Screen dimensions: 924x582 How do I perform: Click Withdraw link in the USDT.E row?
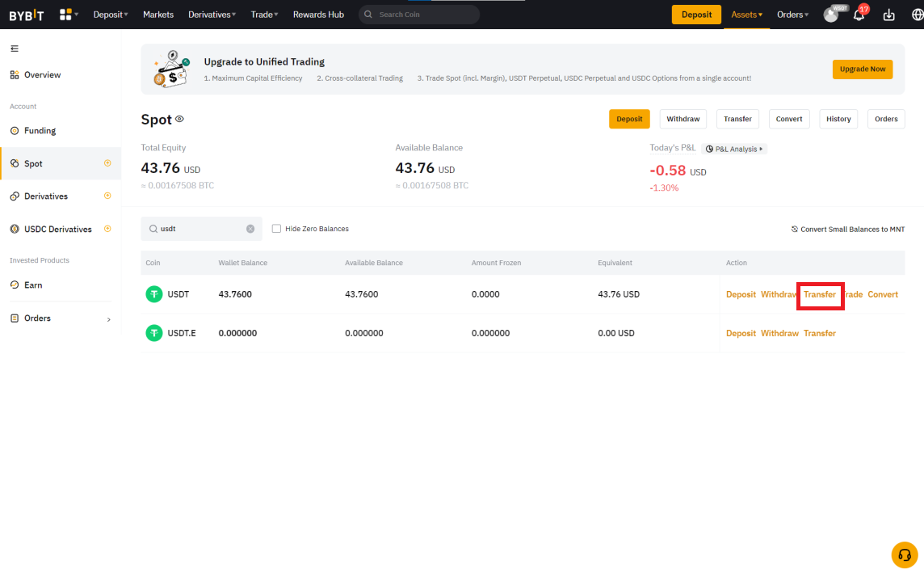(x=779, y=333)
